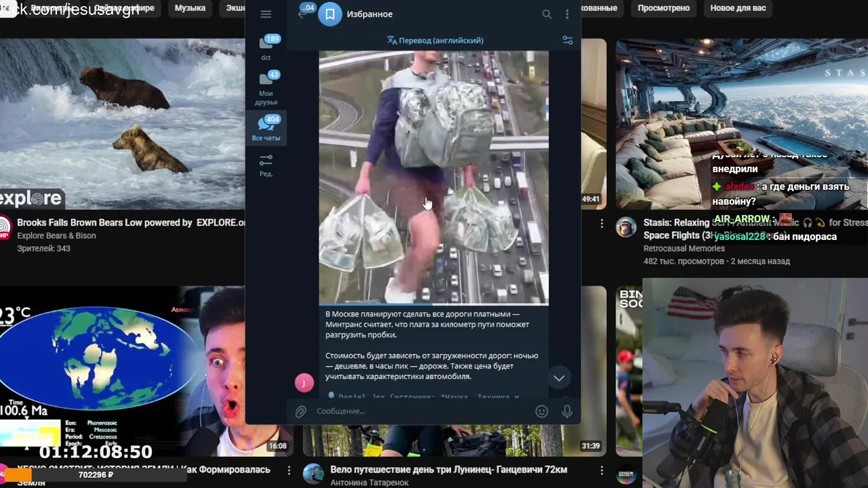868x488 pixels.
Task: Click Перевод (английский) translate bar
Action: pos(435,41)
